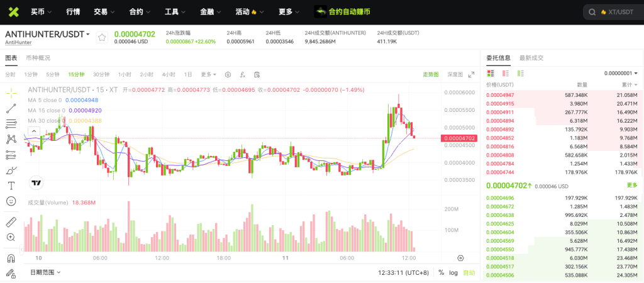This screenshot has height=283, width=644.
Task: Select the brush drawing tool
Action: 11,170
